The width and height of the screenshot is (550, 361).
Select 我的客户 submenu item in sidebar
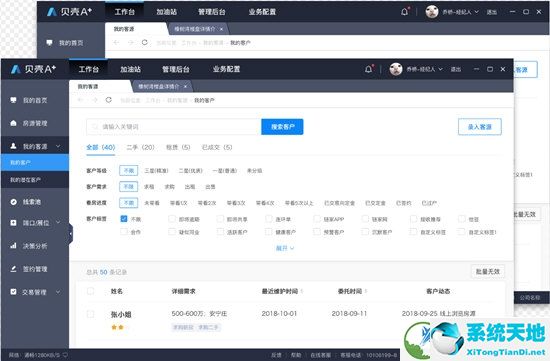point(35,163)
